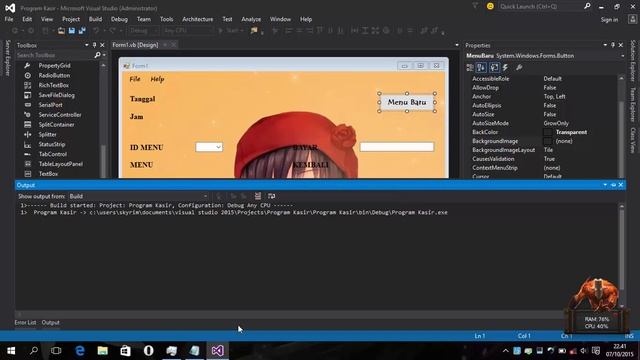The height and width of the screenshot is (360, 640).
Task: Open Output window position dropdown arrow
Action: pos(605,185)
